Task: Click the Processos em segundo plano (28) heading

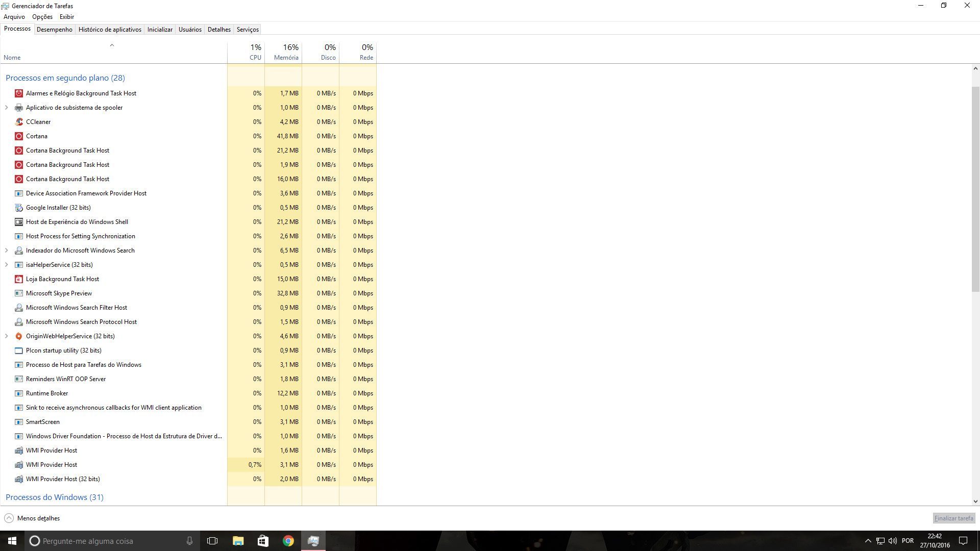Action: [x=65, y=78]
